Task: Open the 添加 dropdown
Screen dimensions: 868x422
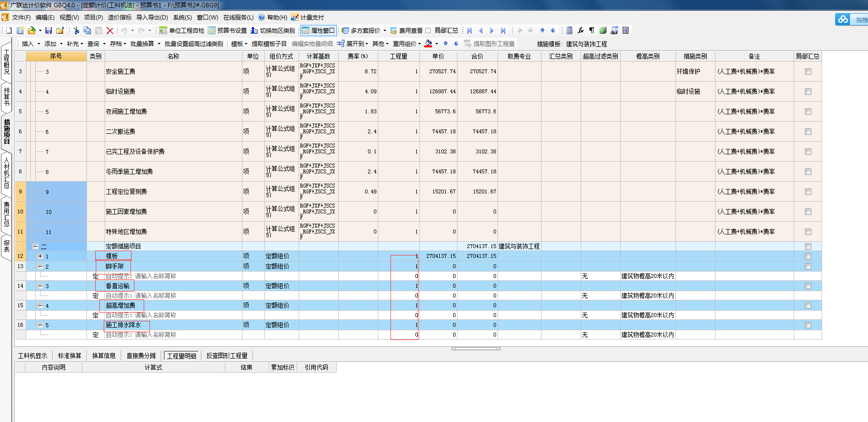Action: click(53, 43)
